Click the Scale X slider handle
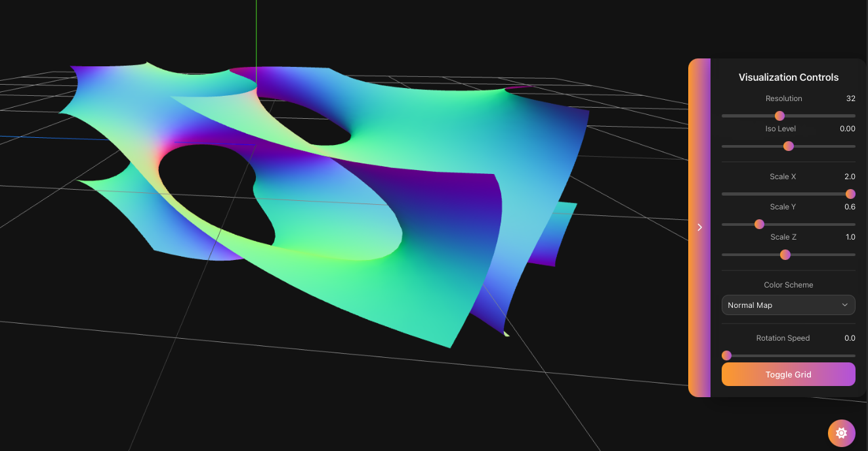The height and width of the screenshot is (451, 868). click(850, 194)
